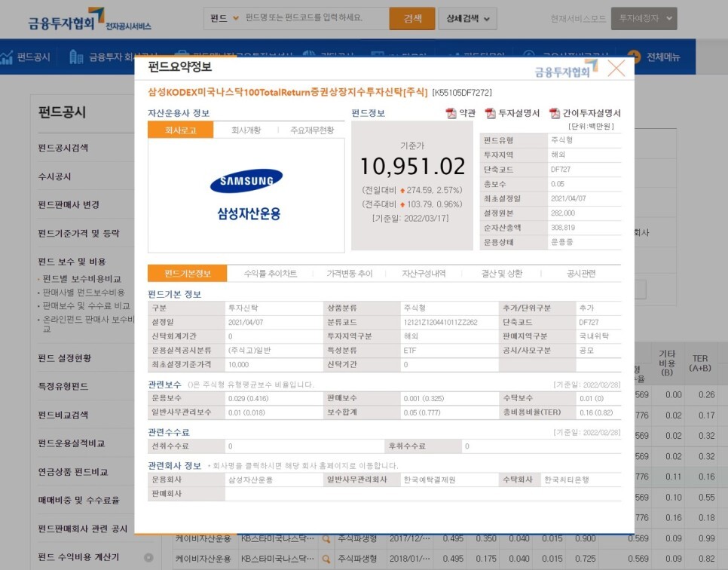Image resolution: width=728 pixels, height=570 pixels.
Task: Open the 투자설명서 PDF icon
Action: tap(491, 113)
